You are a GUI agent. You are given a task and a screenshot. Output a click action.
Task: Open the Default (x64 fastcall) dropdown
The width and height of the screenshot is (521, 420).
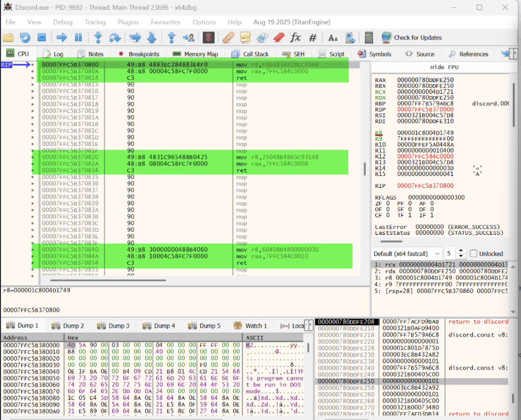(408, 253)
